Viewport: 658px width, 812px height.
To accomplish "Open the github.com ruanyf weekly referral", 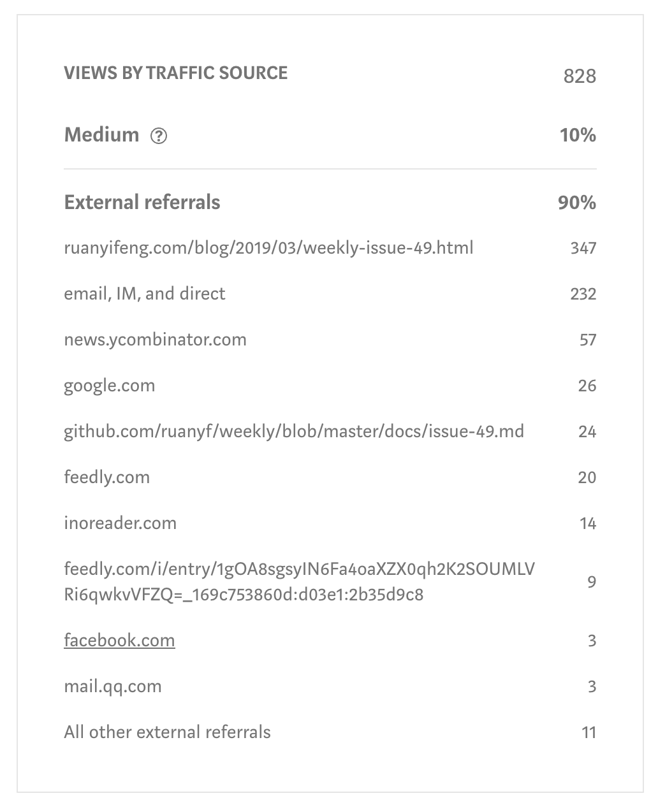I will tap(294, 431).
